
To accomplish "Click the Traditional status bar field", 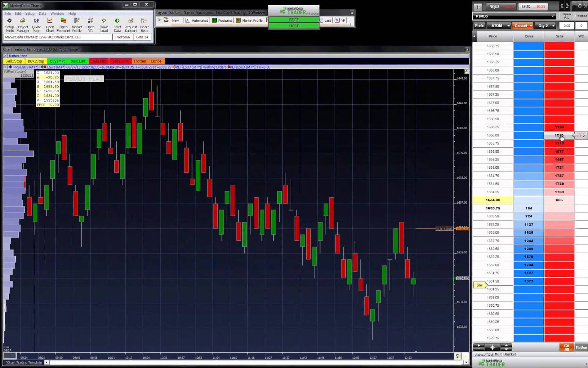I will coord(122,37).
